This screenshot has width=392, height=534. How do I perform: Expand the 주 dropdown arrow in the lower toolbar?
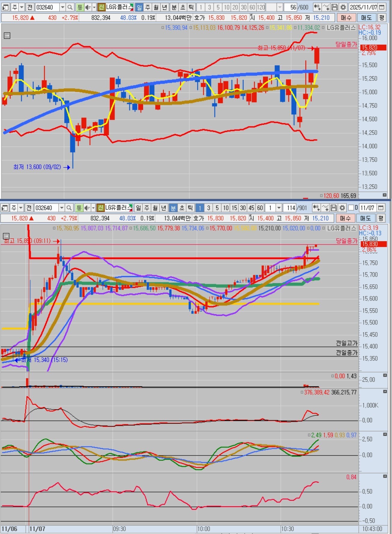click(x=21, y=208)
